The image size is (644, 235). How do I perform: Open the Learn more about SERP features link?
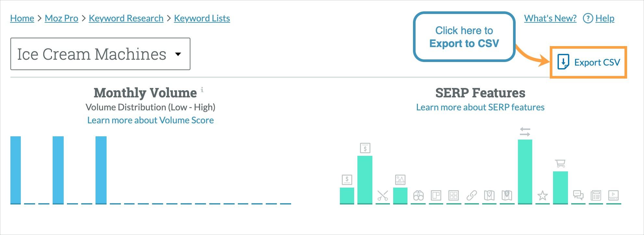481,107
